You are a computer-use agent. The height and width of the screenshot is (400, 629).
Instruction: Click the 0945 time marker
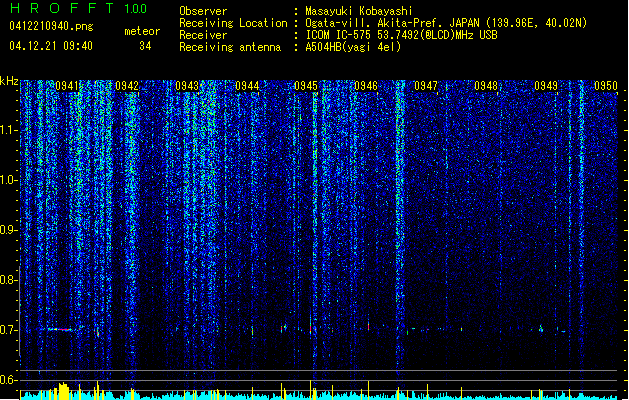coord(306,86)
